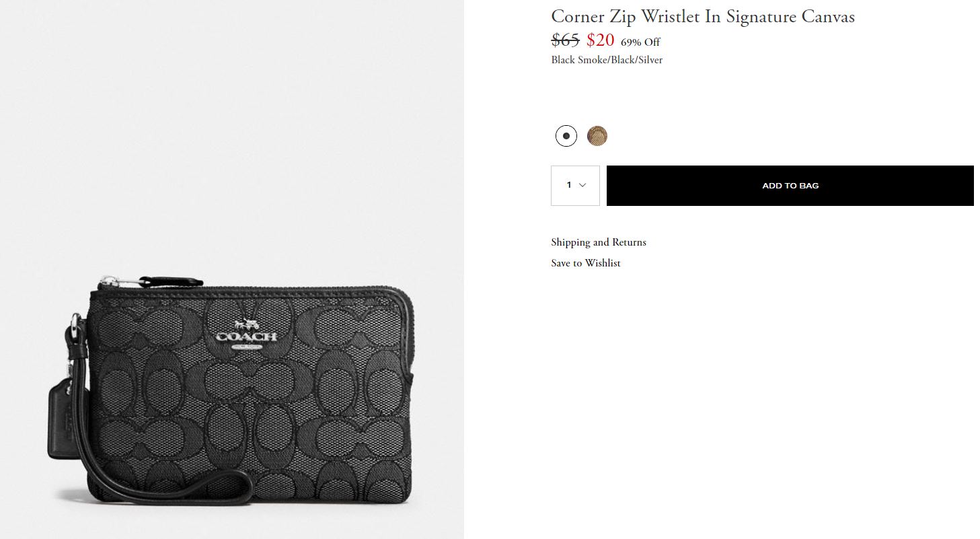Image resolution: width=980 pixels, height=539 pixels.
Task: Click the crossed-out $65 original price
Action: pyautogui.click(x=564, y=40)
